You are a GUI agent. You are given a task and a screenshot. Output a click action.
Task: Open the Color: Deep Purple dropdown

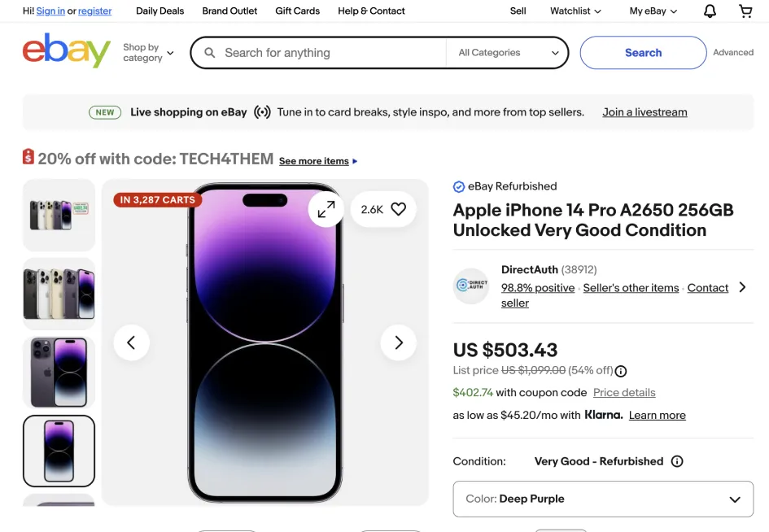coord(603,499)
